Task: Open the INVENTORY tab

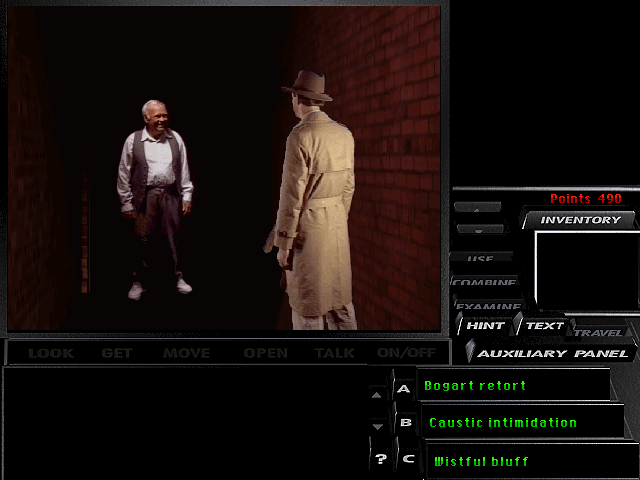Action: (x=580, y=220)
